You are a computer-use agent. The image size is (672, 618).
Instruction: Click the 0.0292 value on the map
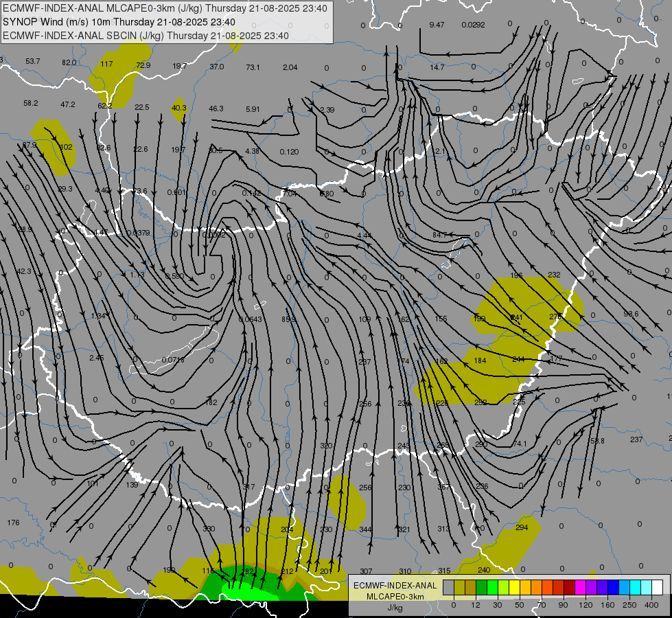[x=473, y=25]
